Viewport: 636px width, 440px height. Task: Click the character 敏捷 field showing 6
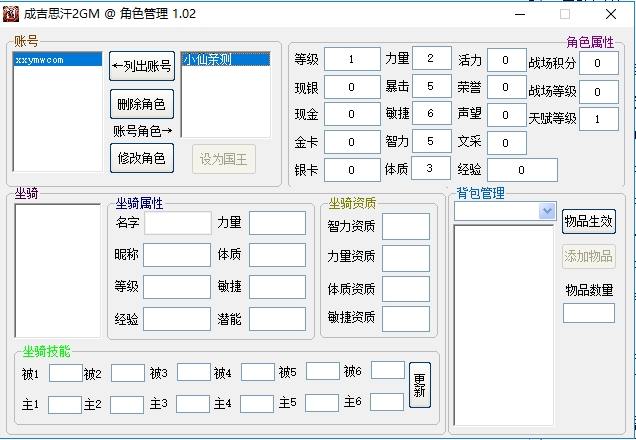tap(432, 113)
